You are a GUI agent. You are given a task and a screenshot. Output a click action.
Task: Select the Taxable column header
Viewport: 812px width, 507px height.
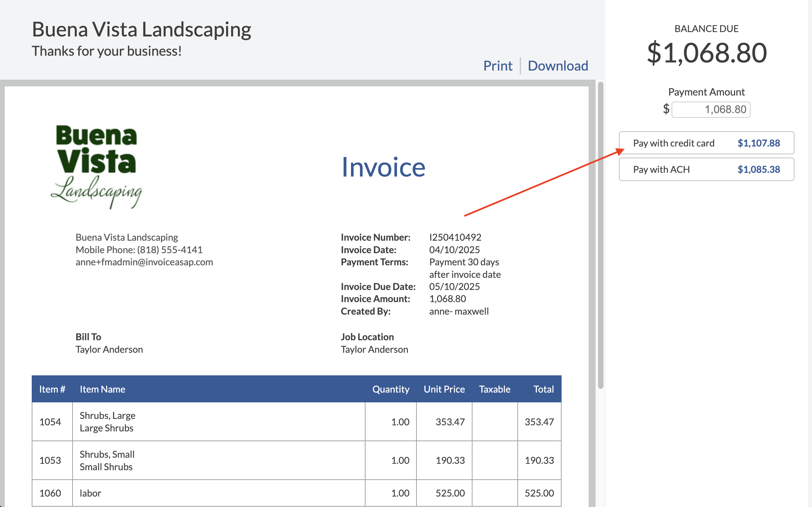coord(494,389)
